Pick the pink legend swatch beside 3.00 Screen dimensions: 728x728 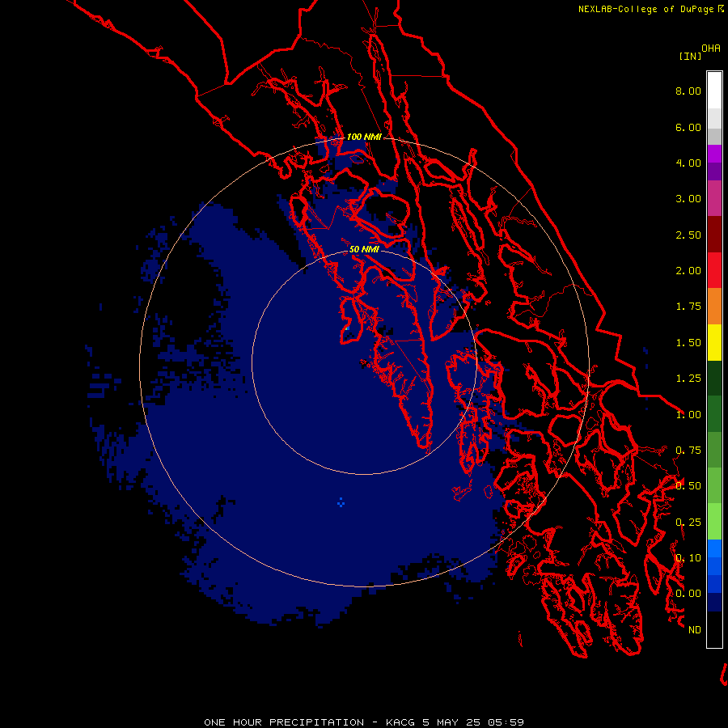click(x=714, y=198)
